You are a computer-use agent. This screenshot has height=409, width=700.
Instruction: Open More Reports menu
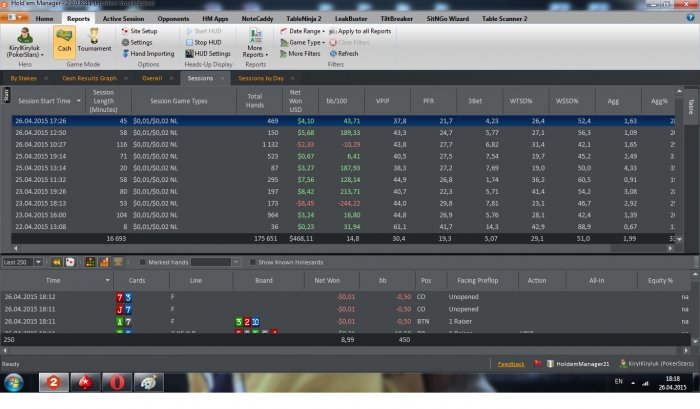(255, 43)
